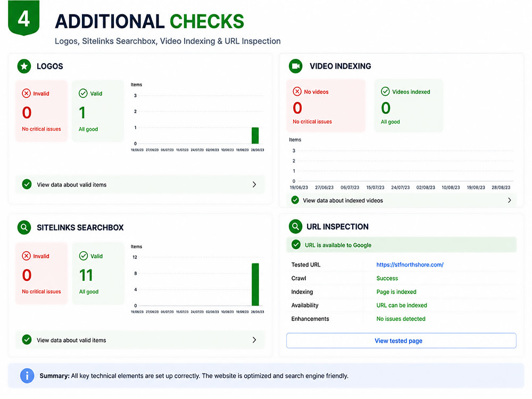Click 'All good' under Sitelinks Valid
The image size is (532, 399).
[88, 292]
